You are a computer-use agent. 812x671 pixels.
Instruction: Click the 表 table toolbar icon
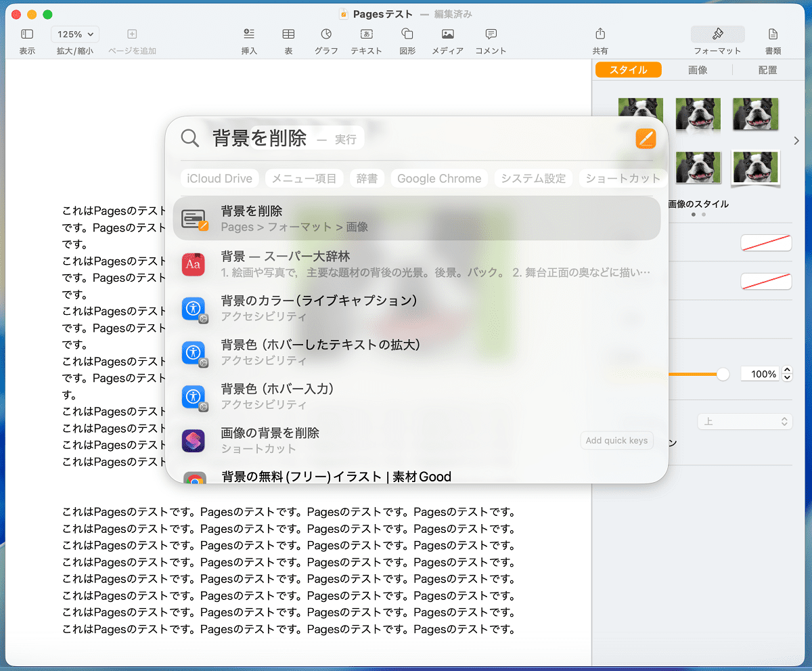click(x=288, y=34)
